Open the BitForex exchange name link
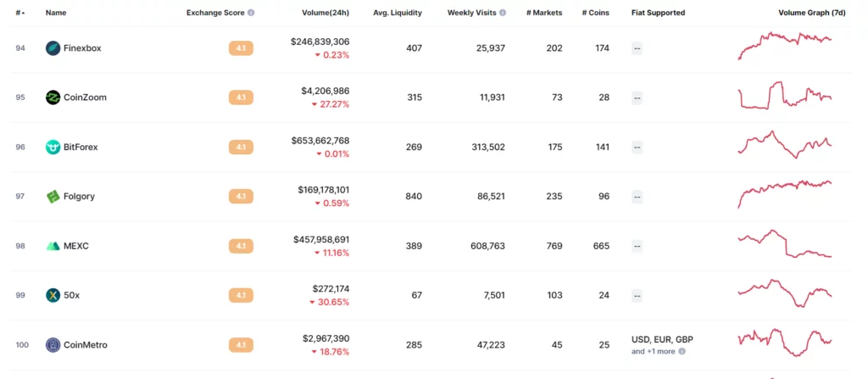868x379 pixels. click(x=81, y=147)
